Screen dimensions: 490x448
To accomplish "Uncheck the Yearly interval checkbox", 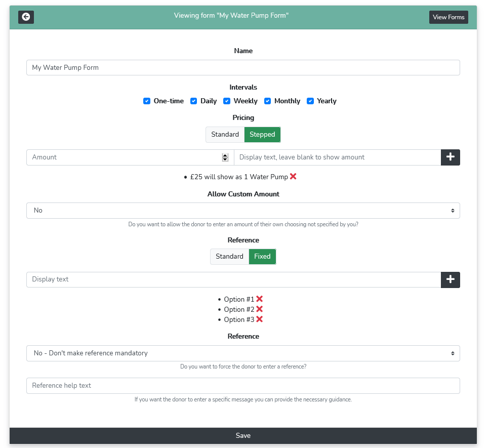I will coord(310,101).
